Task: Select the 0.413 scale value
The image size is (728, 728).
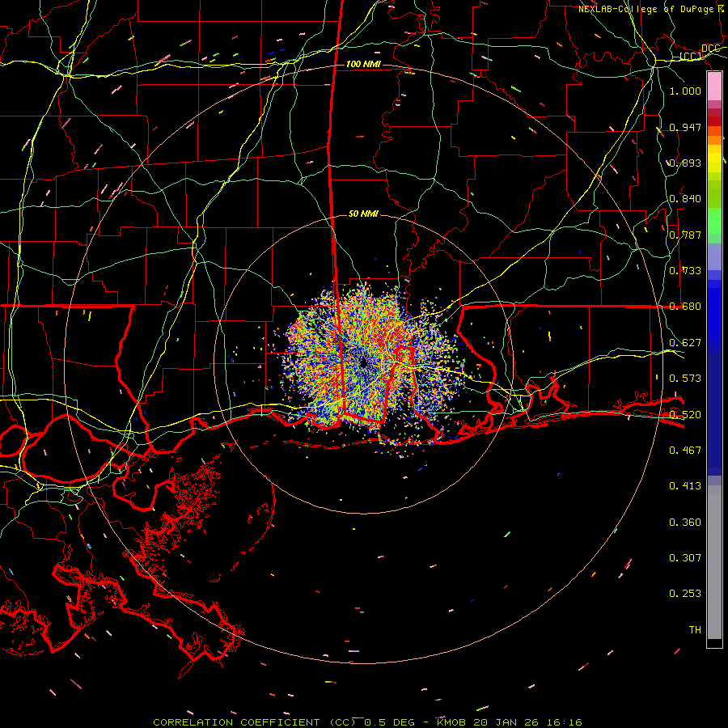Action: coord(685,486)
